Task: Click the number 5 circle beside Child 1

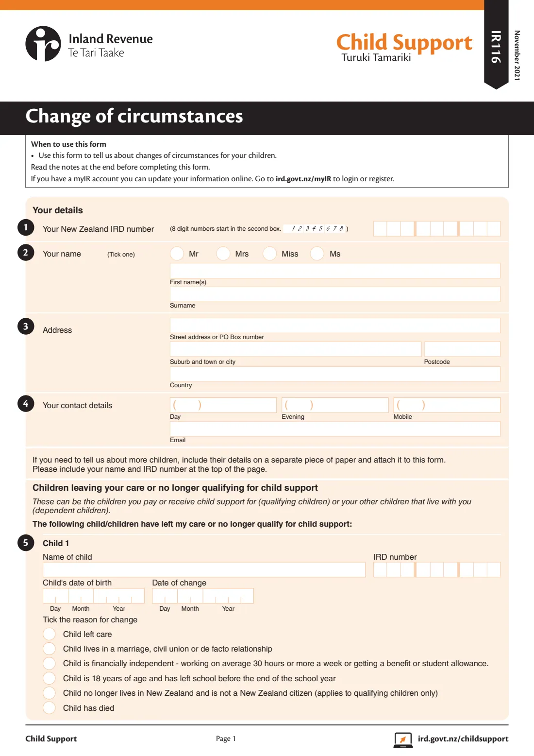Action: click(x=26, y=543)
